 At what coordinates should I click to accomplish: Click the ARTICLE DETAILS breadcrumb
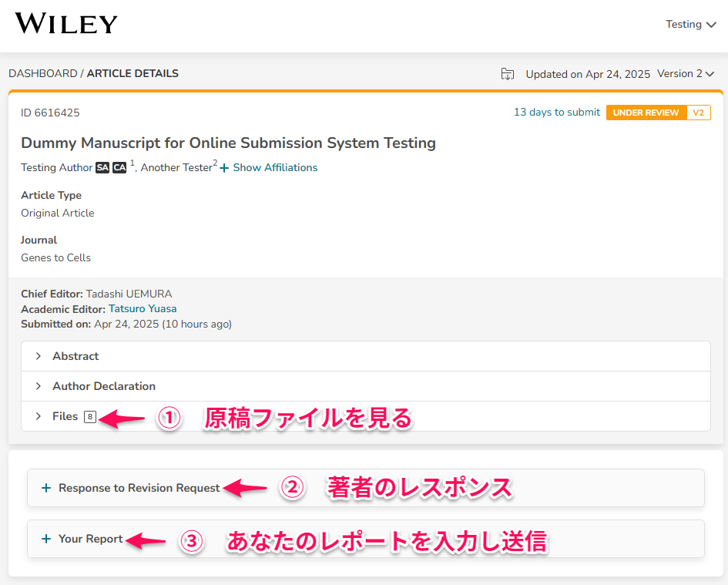click(x=133, y=73)
